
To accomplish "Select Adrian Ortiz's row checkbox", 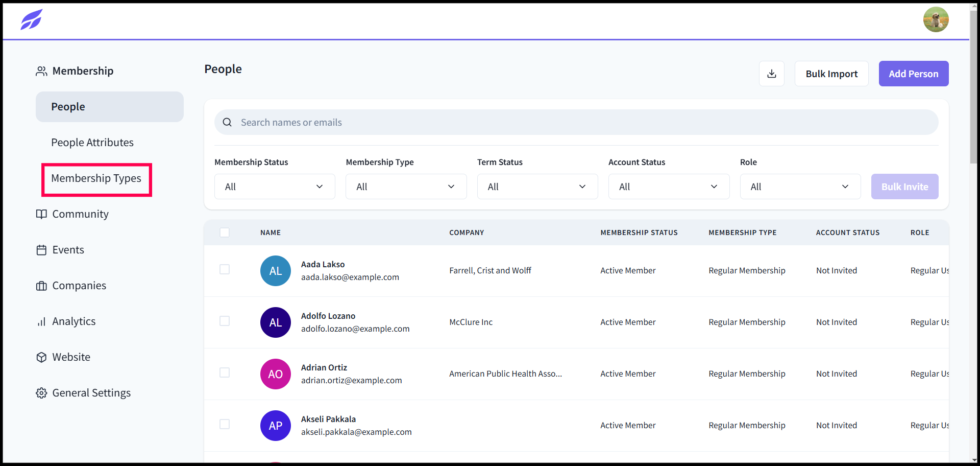I will (x=225, y=372).
